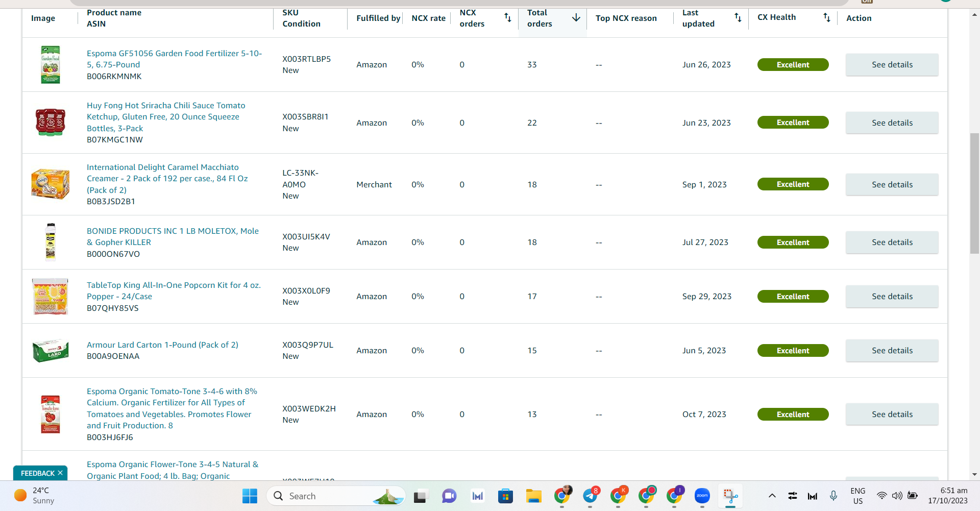Image resolution: width=980 pixels, height=511 pixels.
Task: Switch to Chrome with red circular badge
Action: coord(647,496)
